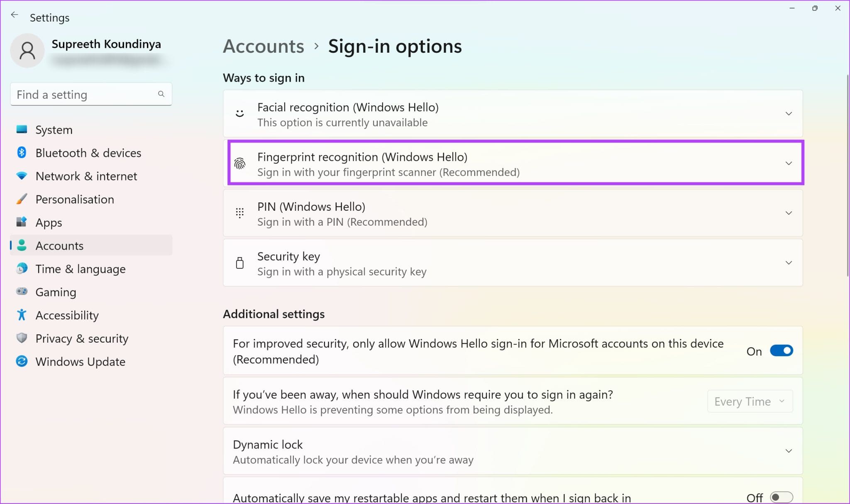Open Personalisation settings
This screenshot has height=504, width=850.
click(22, 199)
